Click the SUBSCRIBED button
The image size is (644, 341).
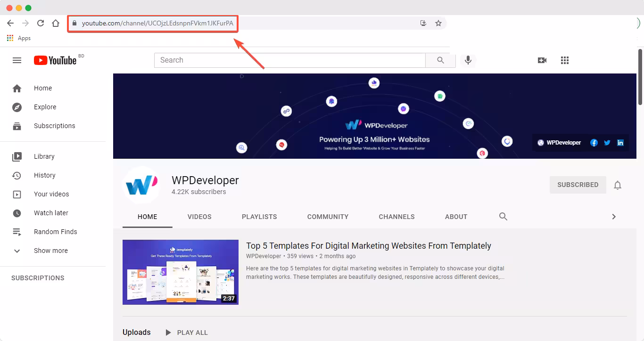pyautogui.click(x=578, y=185)
